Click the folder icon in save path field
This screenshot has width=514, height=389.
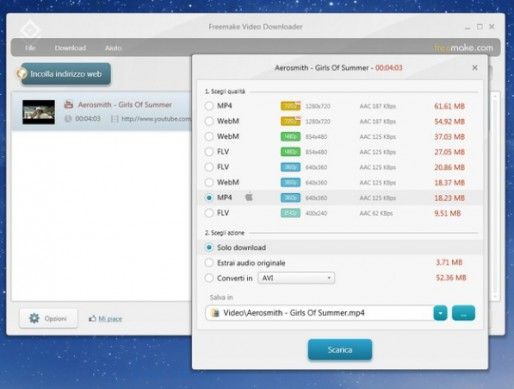[x=215, y=313]
